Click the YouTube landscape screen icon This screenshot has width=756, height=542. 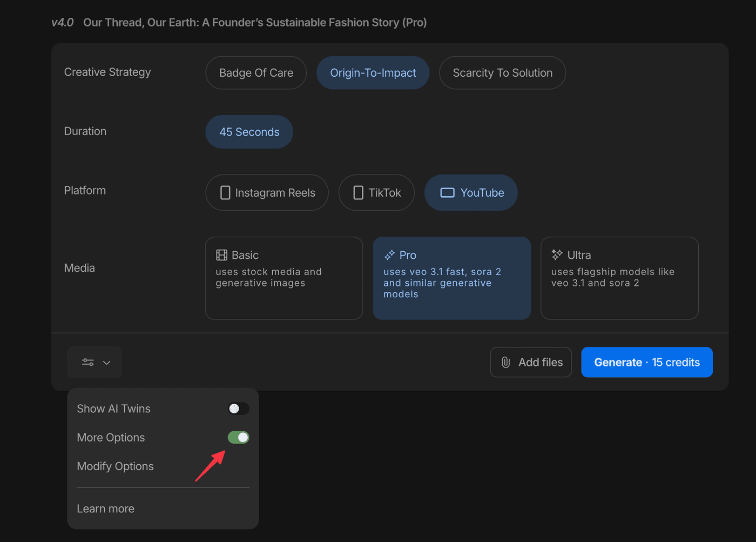[447, 193]
